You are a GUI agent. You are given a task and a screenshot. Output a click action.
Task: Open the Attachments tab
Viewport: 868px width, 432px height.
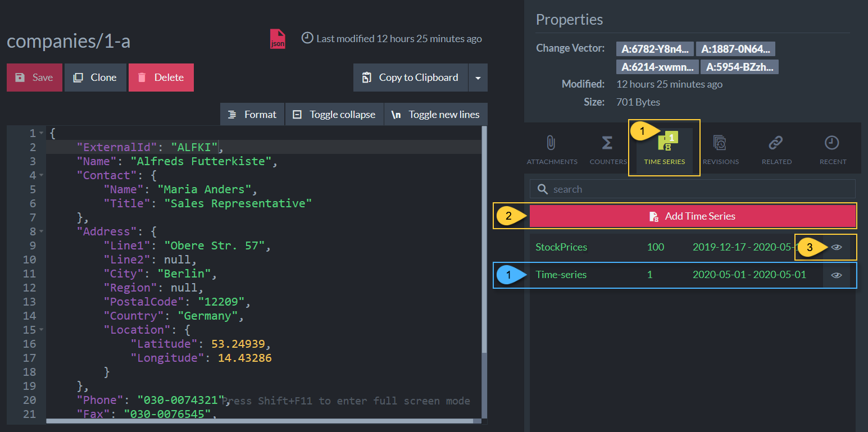[552, 150]
